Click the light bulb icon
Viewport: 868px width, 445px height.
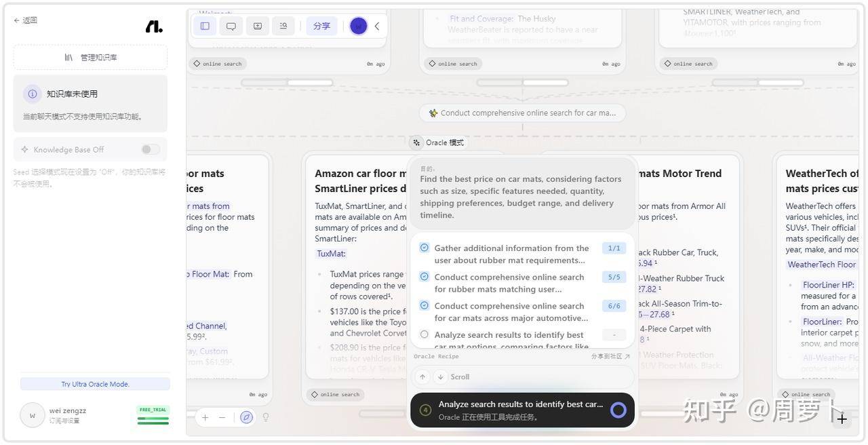(x=266, y=417)
